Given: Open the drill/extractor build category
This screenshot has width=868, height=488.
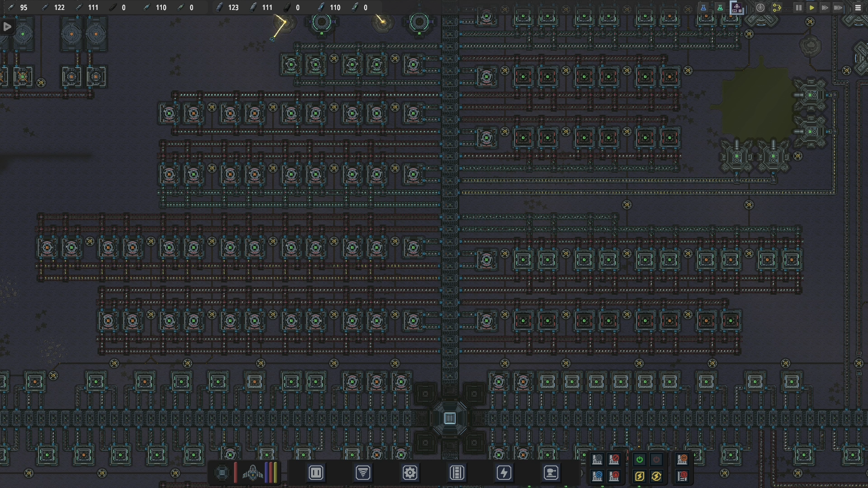Looking at the screenshot, I should [363, 473].
